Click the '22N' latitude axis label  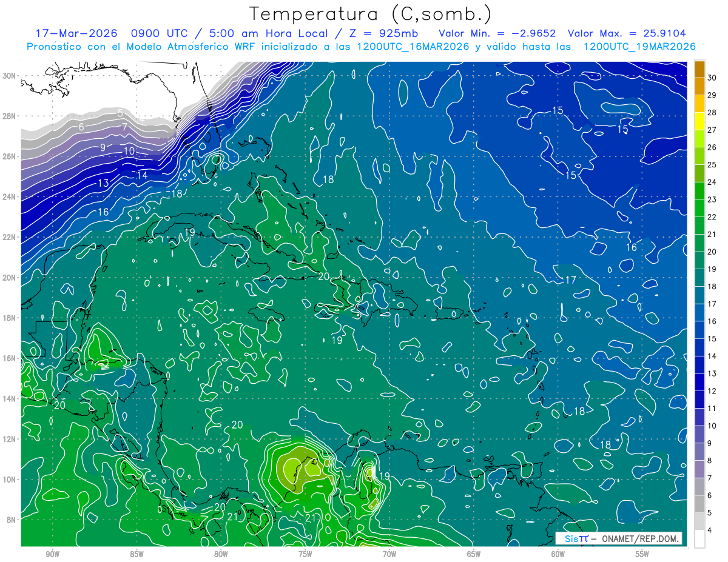click(x=10, y=237)
